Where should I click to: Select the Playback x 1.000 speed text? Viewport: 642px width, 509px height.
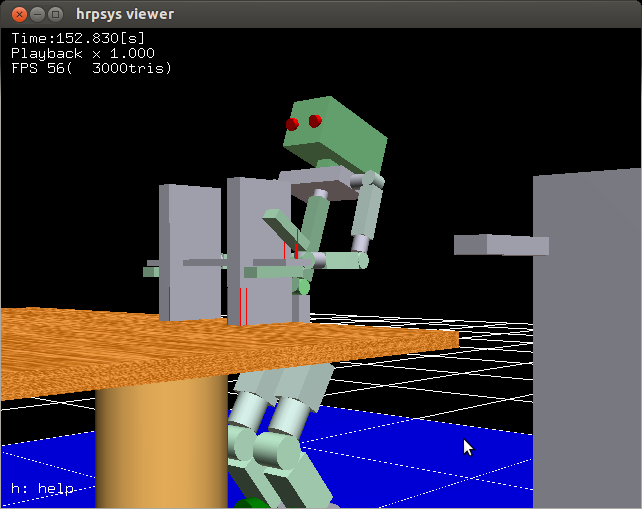click(82, 53)
